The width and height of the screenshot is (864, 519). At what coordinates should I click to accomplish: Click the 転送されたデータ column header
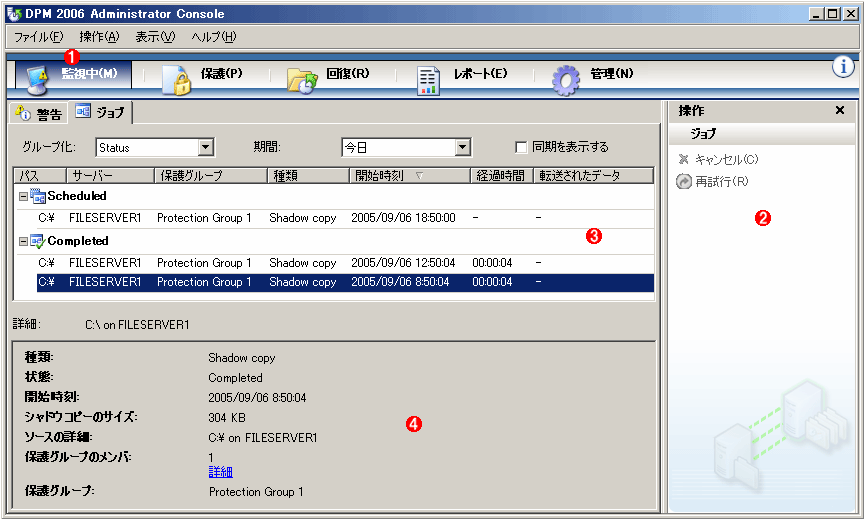click(x=593, y=176)
